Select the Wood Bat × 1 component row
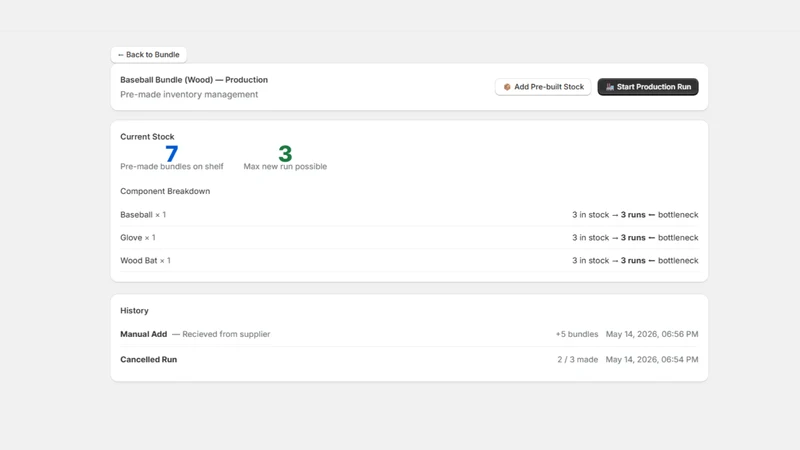Image resolution: width=800 pixels, height=450 pixels. tap(409, 261)
